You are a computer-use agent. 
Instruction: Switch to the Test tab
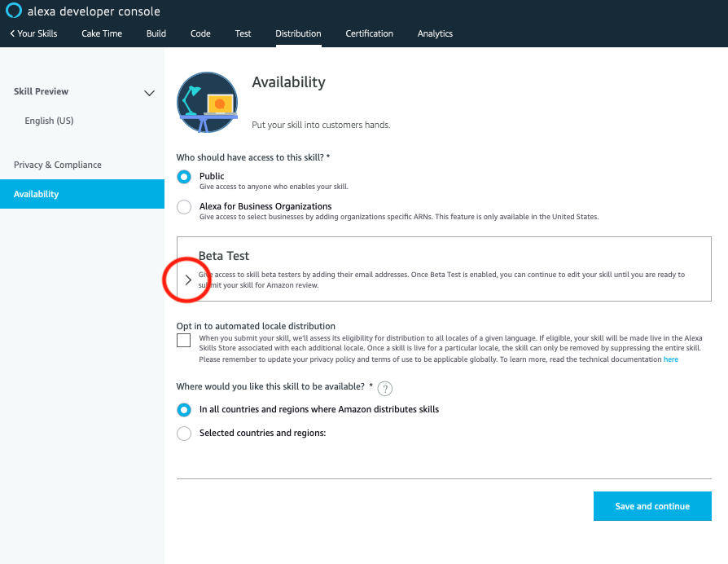pos(242,33)
